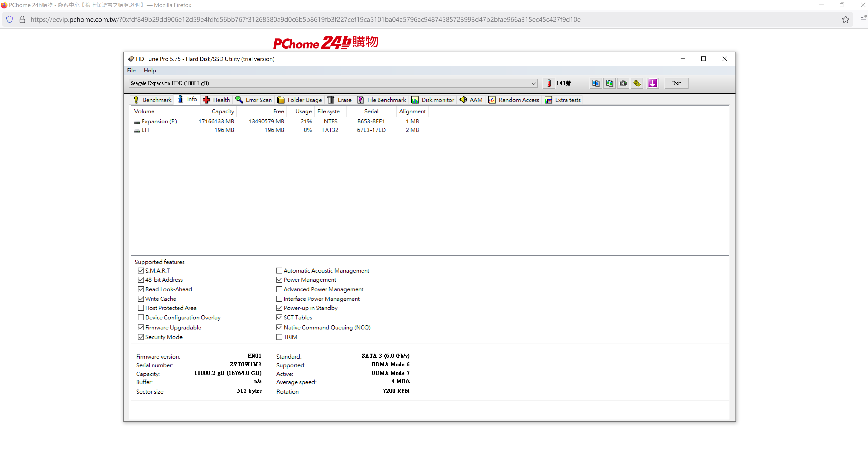Switch to the File Benchmark tab
Viewport: 868px width, 471px height.
[381, 100]
